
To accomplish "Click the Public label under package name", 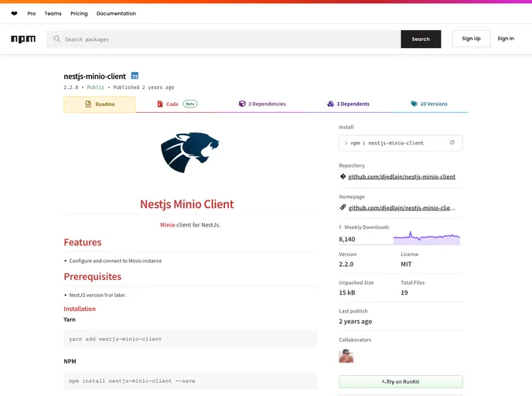I will (x=96, y=87).
